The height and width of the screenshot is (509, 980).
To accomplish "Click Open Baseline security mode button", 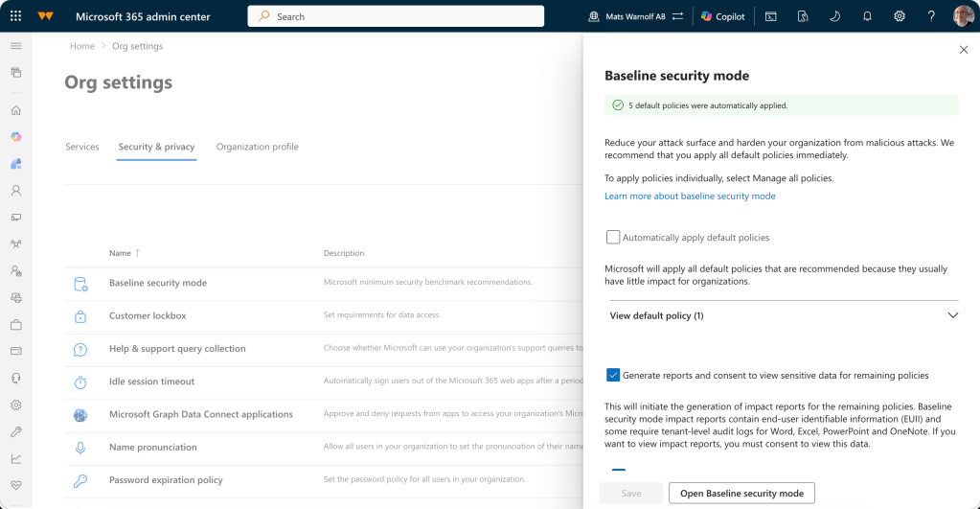I will [x=741, y=493].
